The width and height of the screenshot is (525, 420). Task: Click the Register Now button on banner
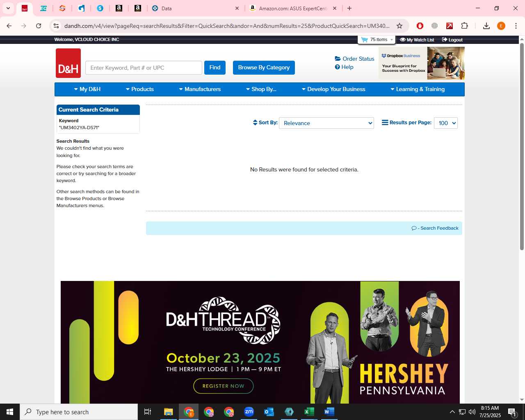[x=224, y=386]
